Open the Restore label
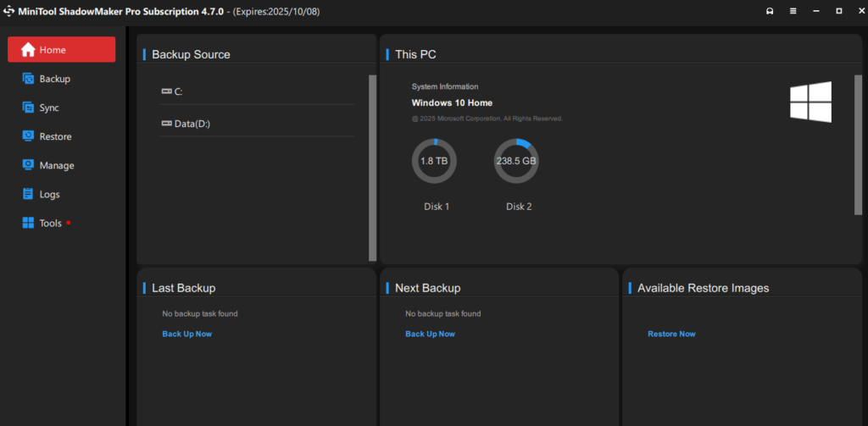 pos(55,136)
